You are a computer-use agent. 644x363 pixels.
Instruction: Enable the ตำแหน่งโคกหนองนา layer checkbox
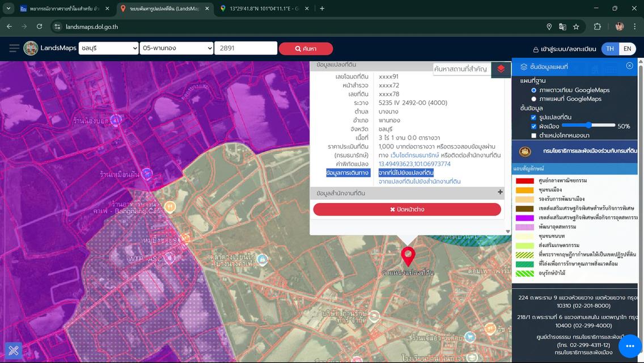534,136
